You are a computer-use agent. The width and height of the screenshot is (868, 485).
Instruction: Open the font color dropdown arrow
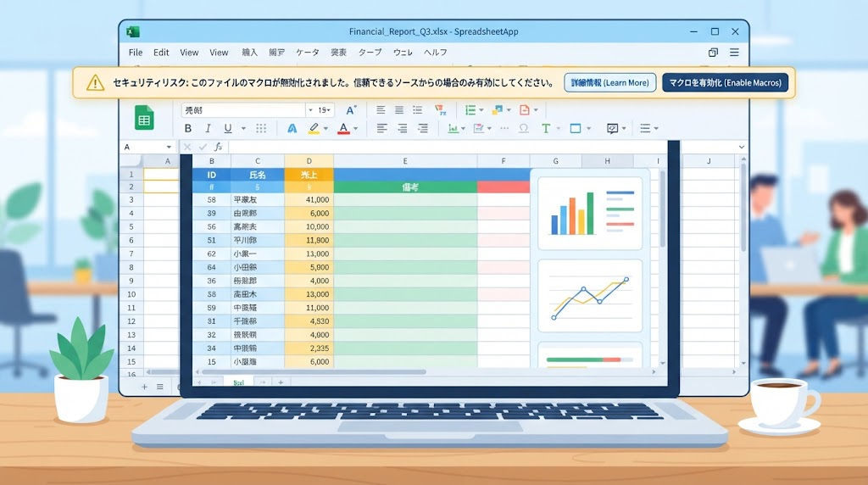coord(355,128)
